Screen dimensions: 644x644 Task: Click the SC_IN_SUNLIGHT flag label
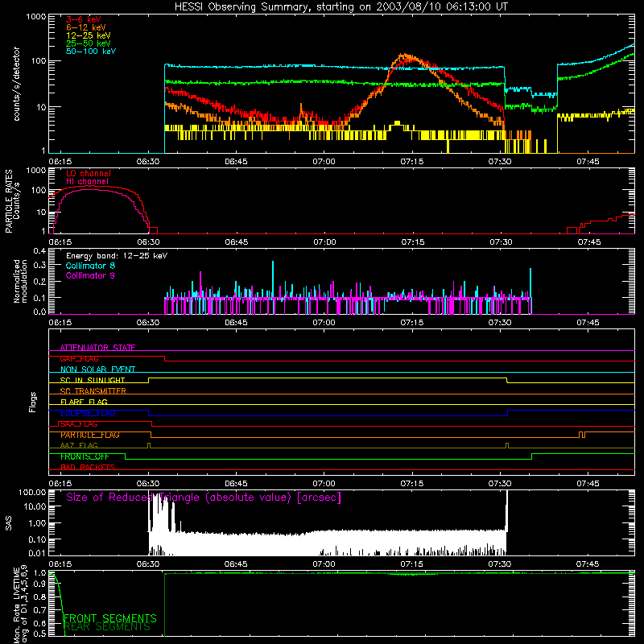[93, 380]
